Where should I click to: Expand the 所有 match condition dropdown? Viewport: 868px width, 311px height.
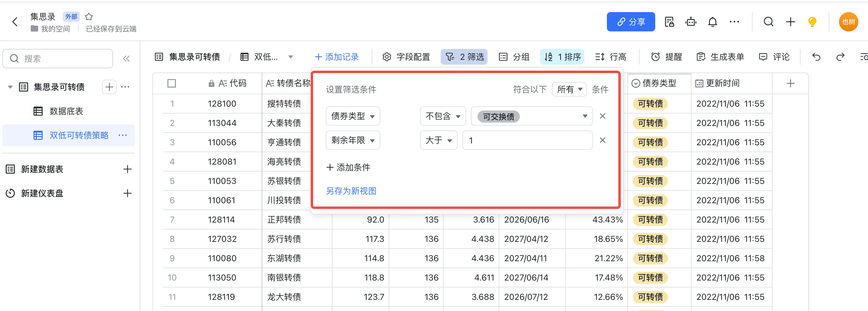click(x=569, y=90)
